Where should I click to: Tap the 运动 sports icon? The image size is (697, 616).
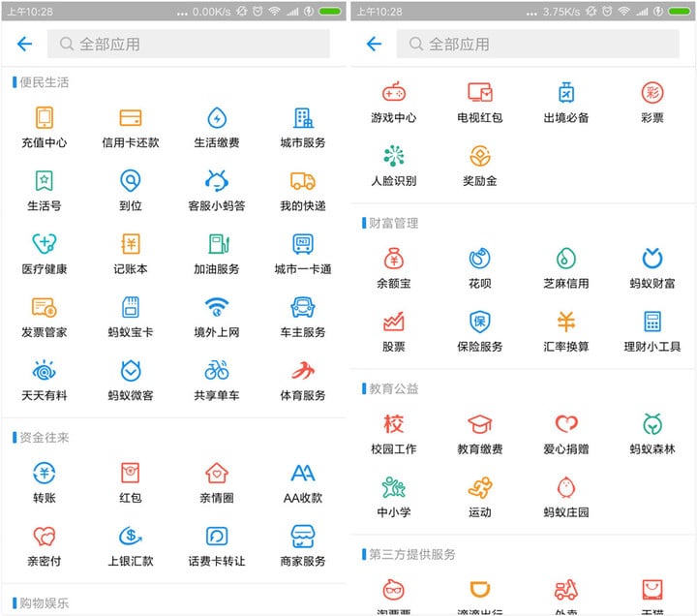(479, 487)
